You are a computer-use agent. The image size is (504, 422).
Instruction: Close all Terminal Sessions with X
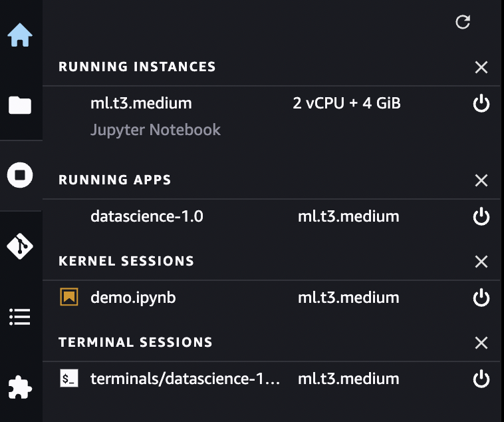coord(481,343)
